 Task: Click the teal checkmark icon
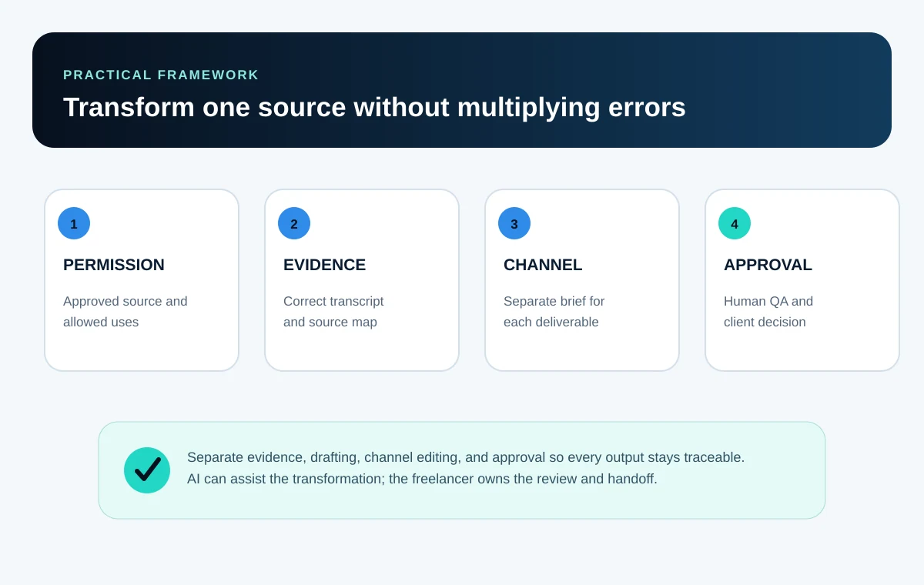[x=147, y=470]
